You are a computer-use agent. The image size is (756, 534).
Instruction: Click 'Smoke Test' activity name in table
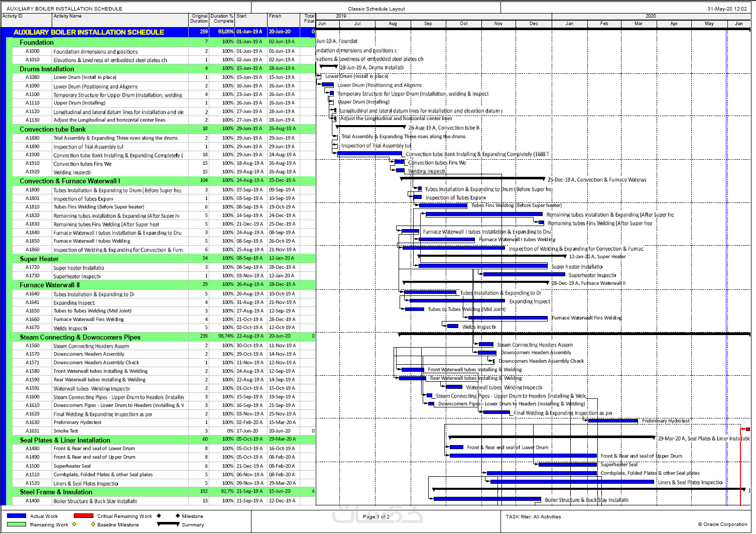[x=66, y=431]
